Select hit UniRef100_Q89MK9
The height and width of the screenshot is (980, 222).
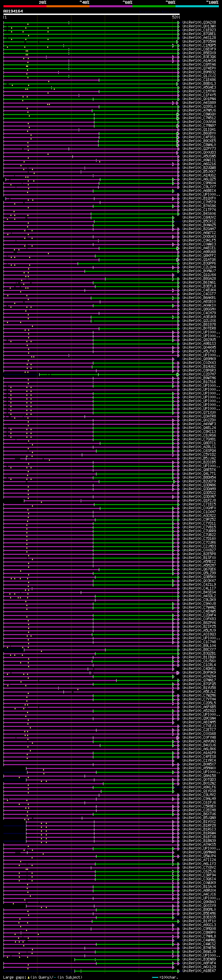[x=199, y=359]
